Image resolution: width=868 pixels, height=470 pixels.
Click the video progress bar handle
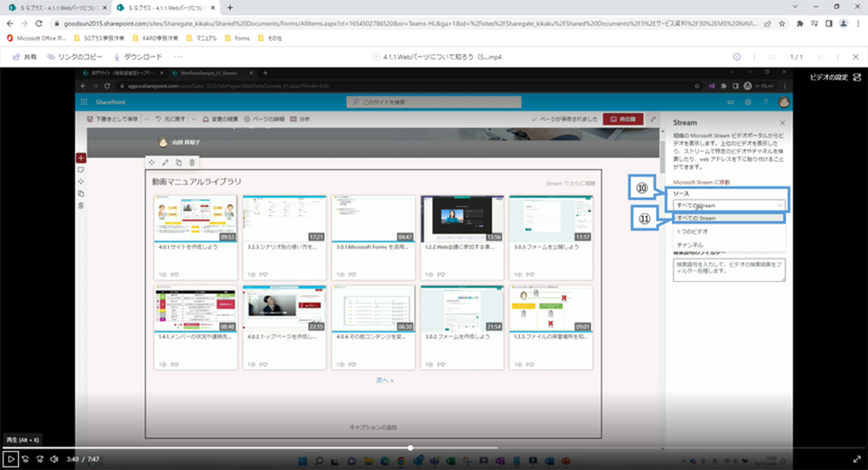point(411,447)
